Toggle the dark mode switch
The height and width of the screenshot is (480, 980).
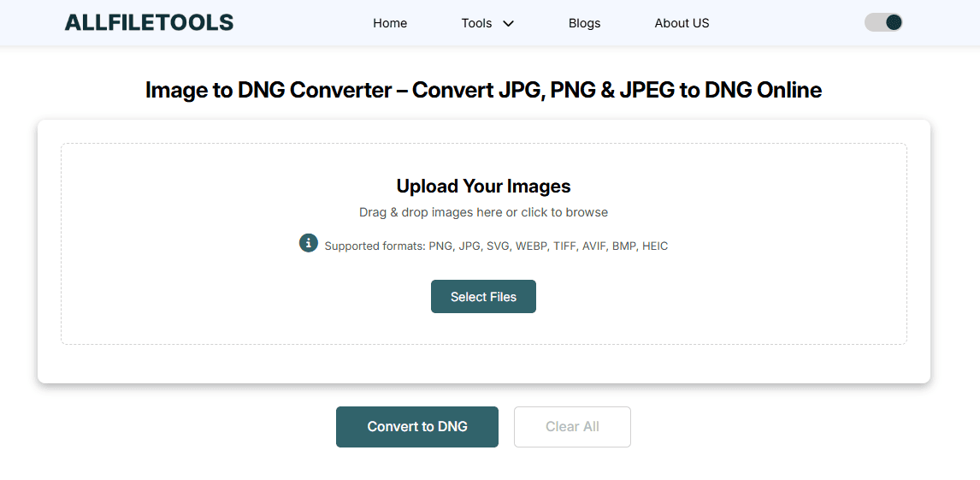(883, 22)
